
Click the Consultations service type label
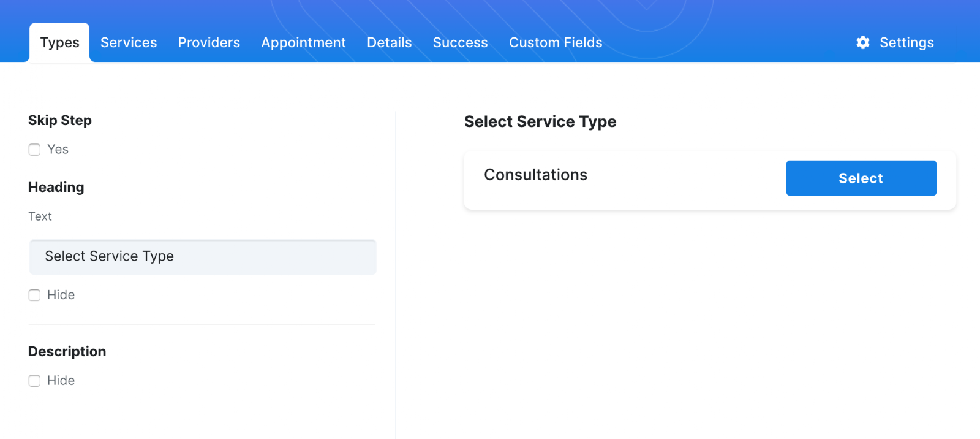pyautogui.click(x=535, y=175)
